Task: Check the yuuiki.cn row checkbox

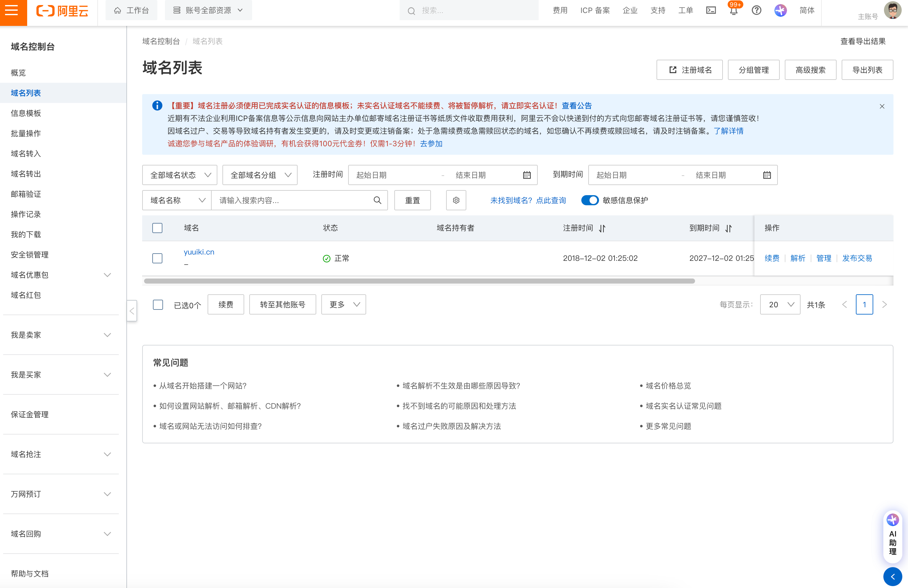Action: [157, 258]
